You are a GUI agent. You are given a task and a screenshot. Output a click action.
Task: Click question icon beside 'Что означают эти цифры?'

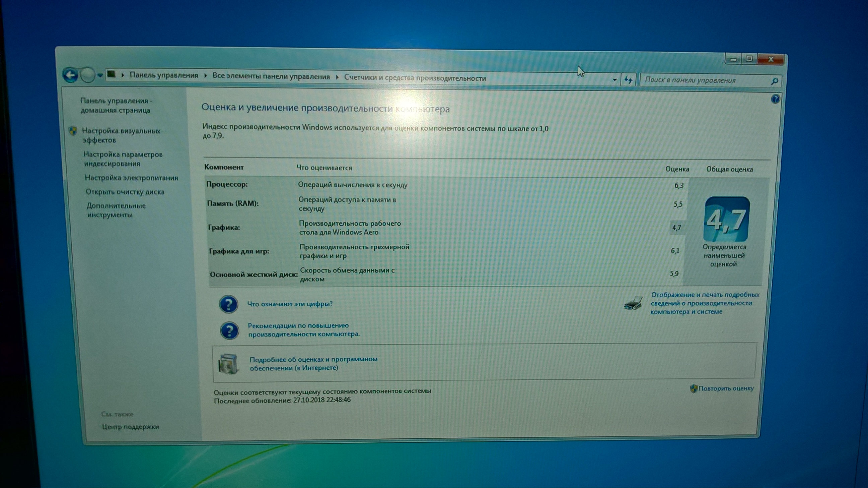pyautogui.click(x=228, y=304)
